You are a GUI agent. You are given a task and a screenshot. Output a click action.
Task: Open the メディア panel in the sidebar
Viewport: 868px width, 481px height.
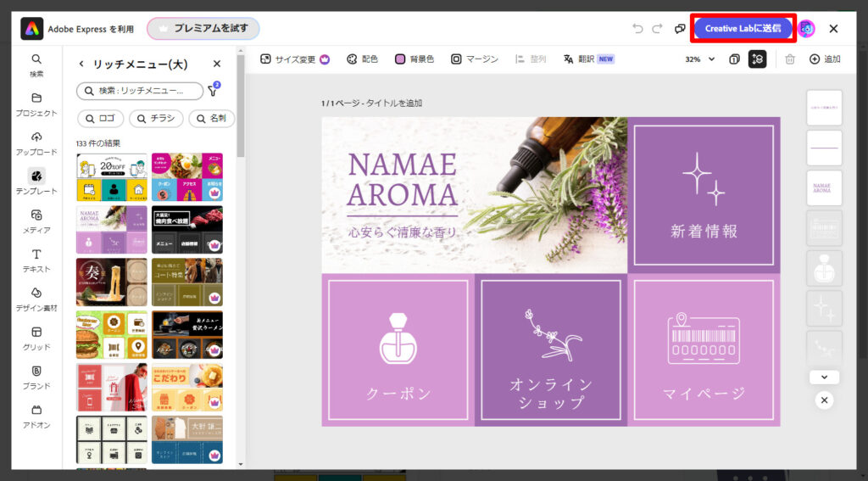pyautogui.click(x=36, y=221)
